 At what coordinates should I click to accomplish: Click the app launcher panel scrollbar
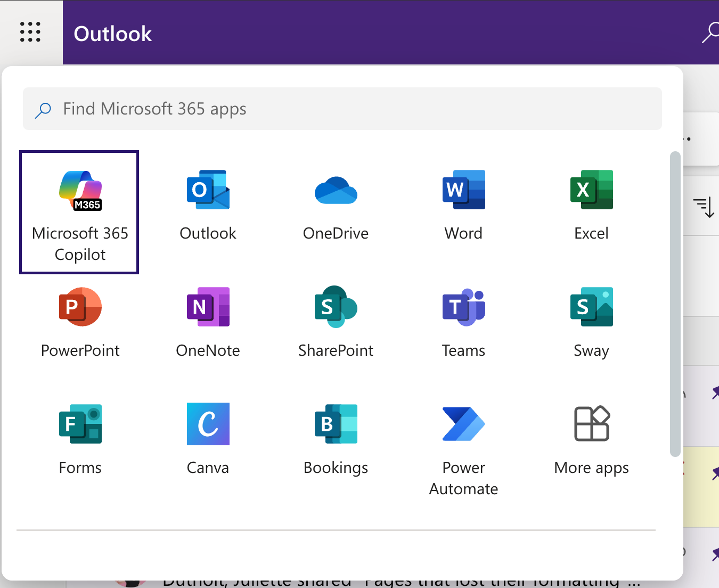coord(675,304)
